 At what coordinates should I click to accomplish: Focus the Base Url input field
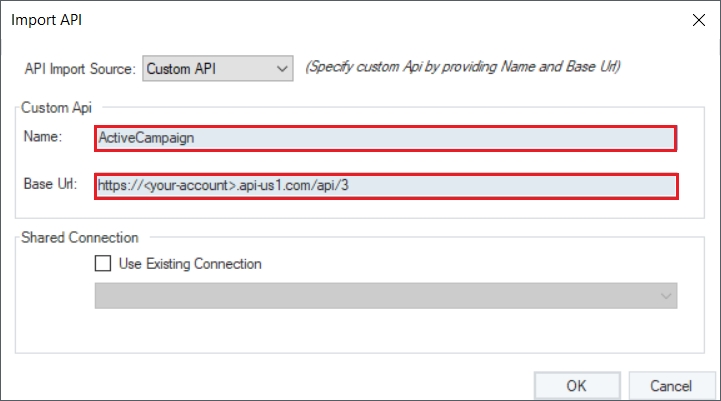[x=385, y=186]
